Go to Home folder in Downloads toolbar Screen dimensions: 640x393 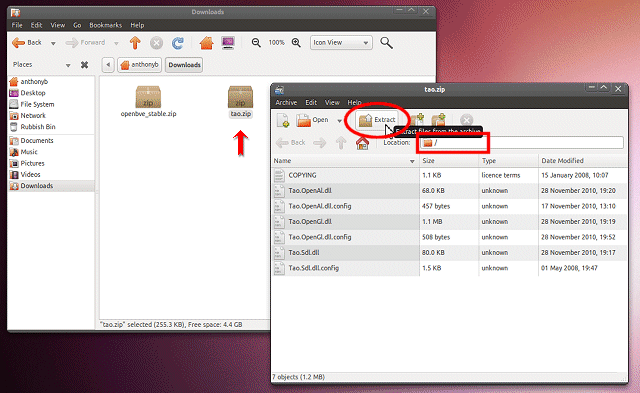click(207, 42)
